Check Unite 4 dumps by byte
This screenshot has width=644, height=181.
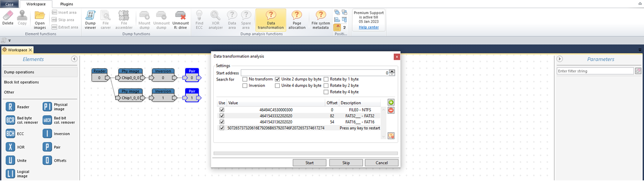click(277, 85)
